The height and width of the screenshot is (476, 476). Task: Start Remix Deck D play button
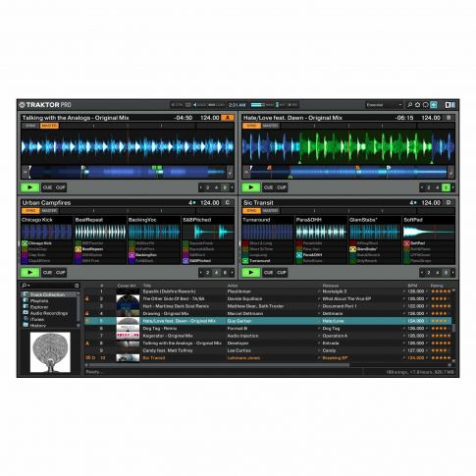tap(251, 272)
